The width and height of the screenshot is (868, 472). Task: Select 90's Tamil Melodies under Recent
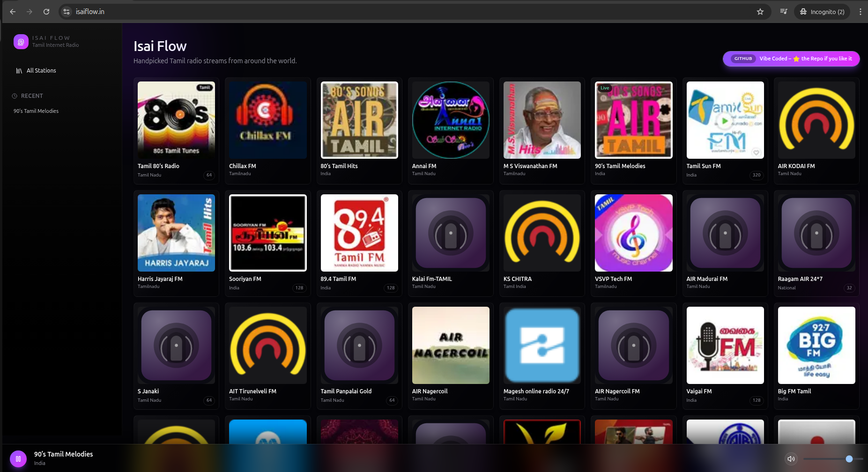point(36,111)
